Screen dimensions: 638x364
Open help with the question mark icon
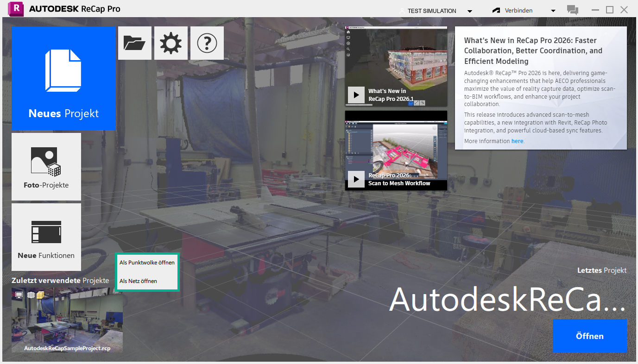coord(207,43)
